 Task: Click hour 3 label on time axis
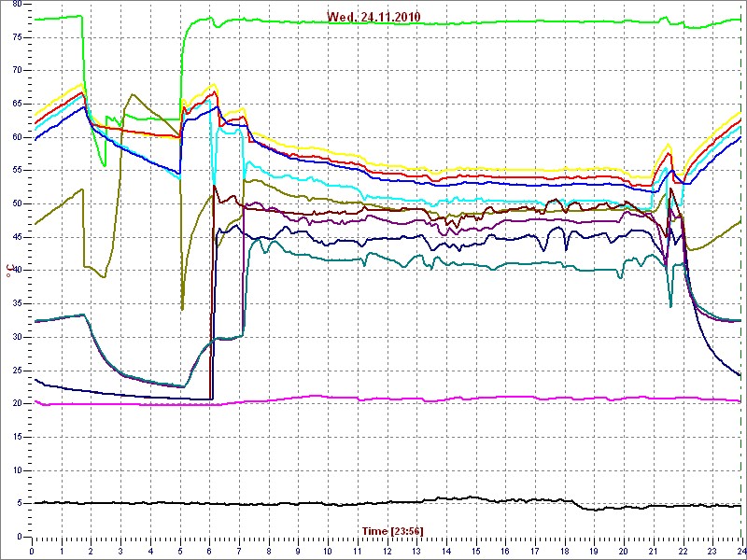(x=121, y=551)
